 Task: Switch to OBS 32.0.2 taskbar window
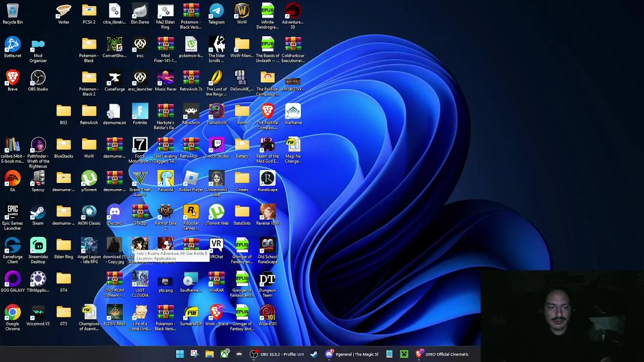(x=277, y=354)
